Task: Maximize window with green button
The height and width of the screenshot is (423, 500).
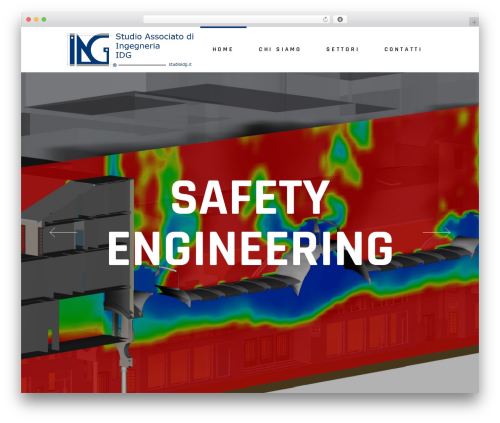Action: [44, 20]
